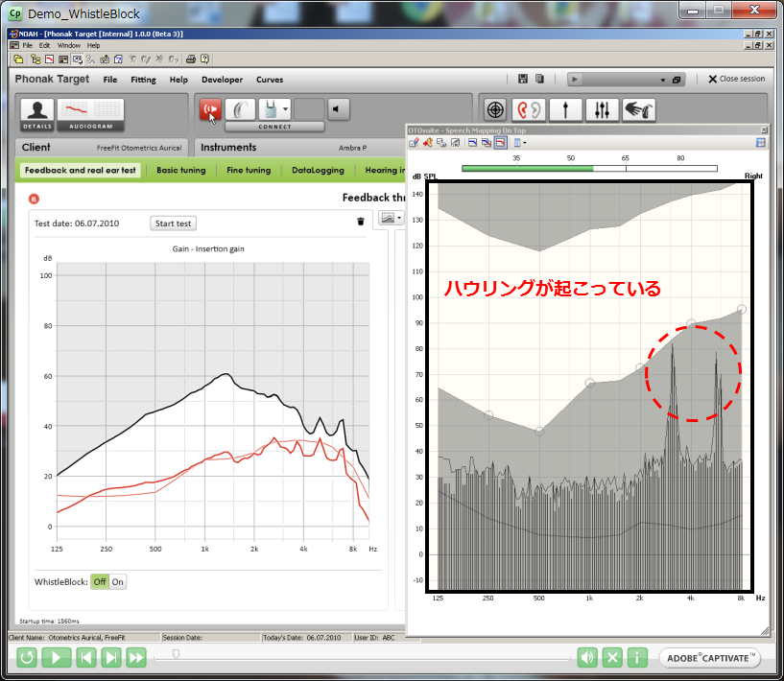This screenshot has height=681, width=784.
Task: Open the Audiogram view
Action: click(90, 114)
